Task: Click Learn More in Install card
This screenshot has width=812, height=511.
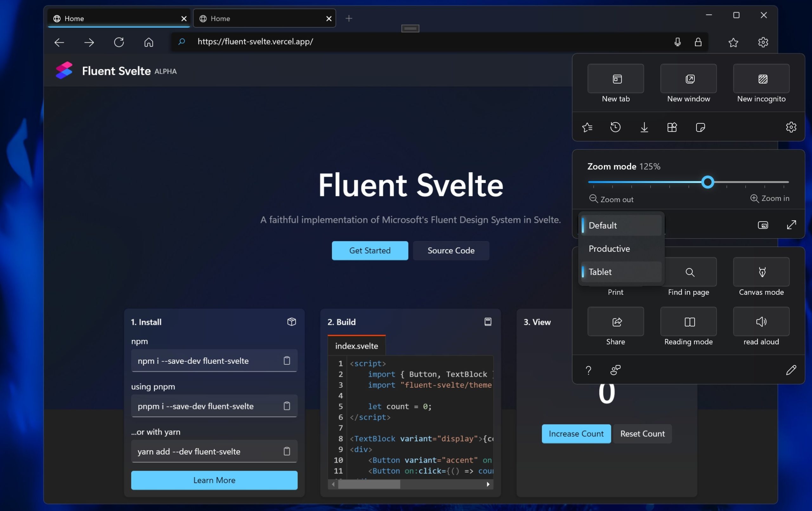Action: click(x=214, y=480)
